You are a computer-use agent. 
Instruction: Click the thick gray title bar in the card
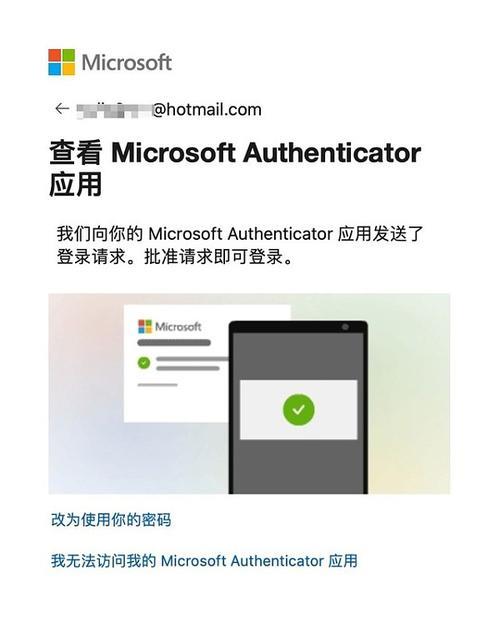[x=174, y=343]
